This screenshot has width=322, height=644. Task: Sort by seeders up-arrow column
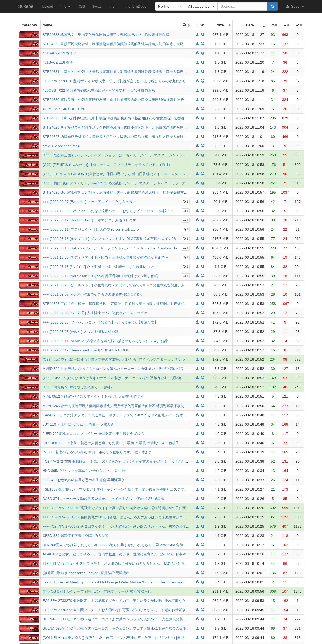pos(273,25)
